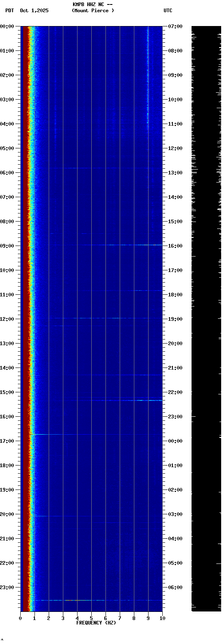Click the UTC time label '10:00'

(x=175, y=100)
